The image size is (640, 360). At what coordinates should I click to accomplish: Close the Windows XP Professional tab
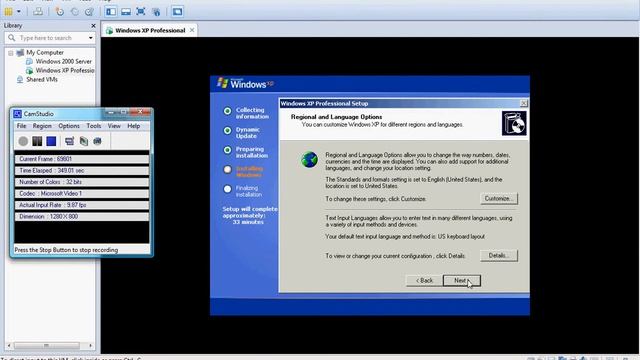pos(192,30)
